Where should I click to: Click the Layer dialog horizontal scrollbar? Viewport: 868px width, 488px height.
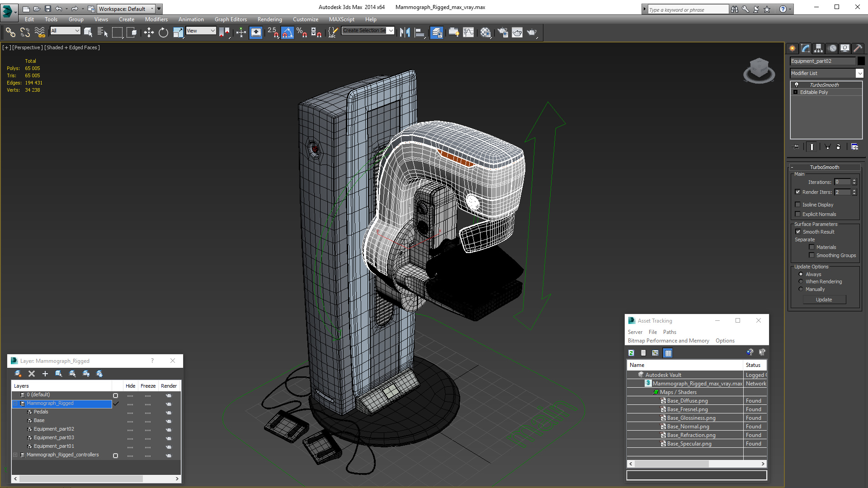[x=96, y=479]
